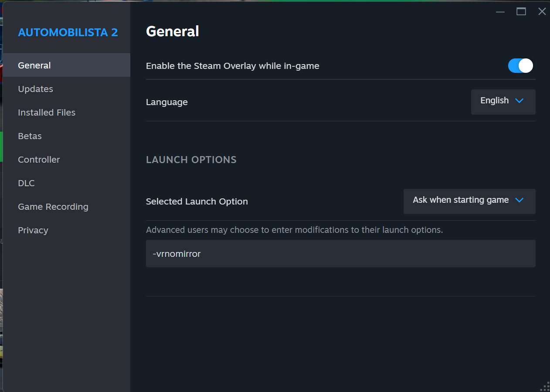Navigate to the Privacy section
Viewport: 550px width, 392px height.
click(x=33, y=230)
